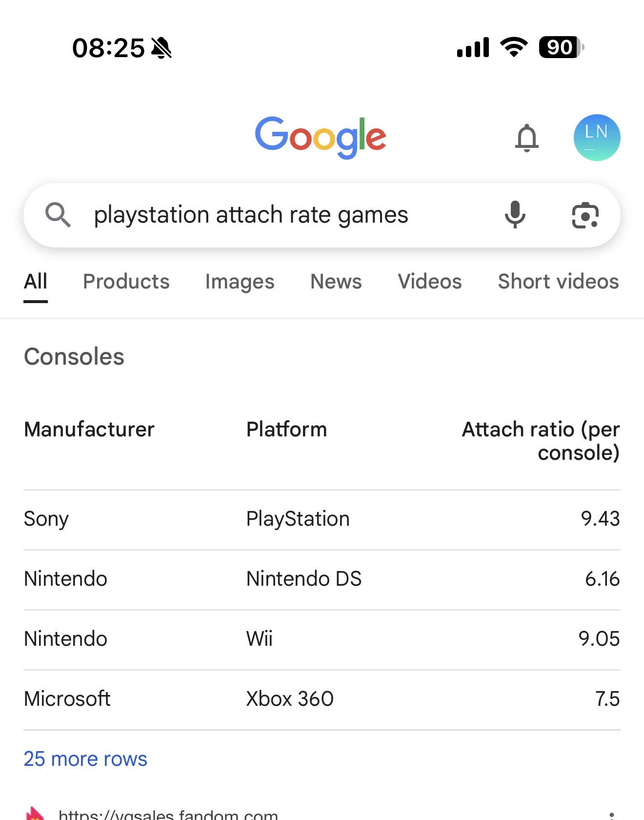Tap the Sony PlayStation table row
Viewport: 644px width, 820px height.
pos(322,519)
